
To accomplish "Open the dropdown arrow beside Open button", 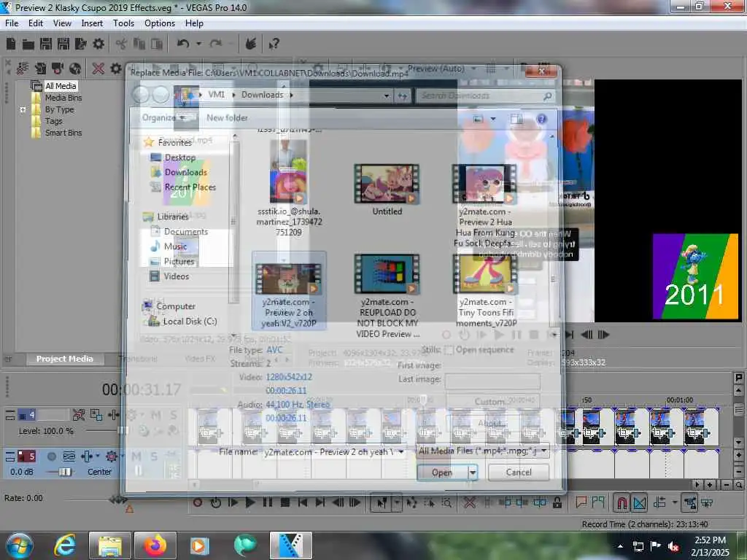I will point(473,472).
